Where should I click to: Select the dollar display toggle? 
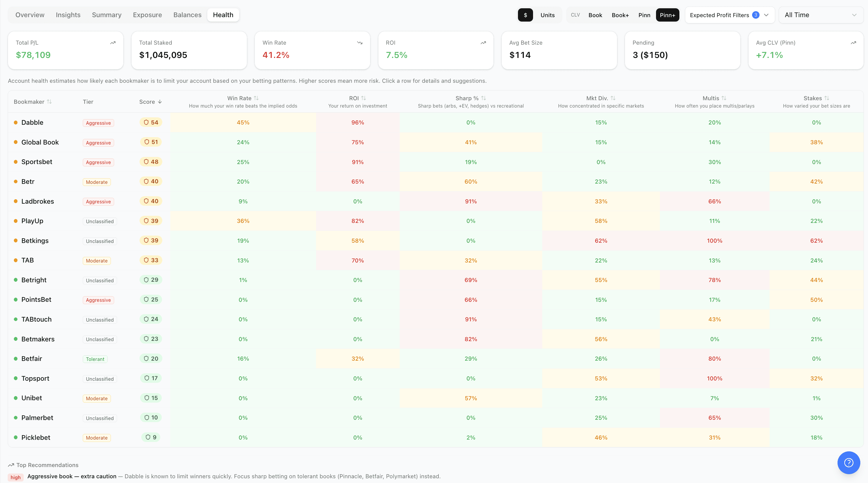[525, 15]
